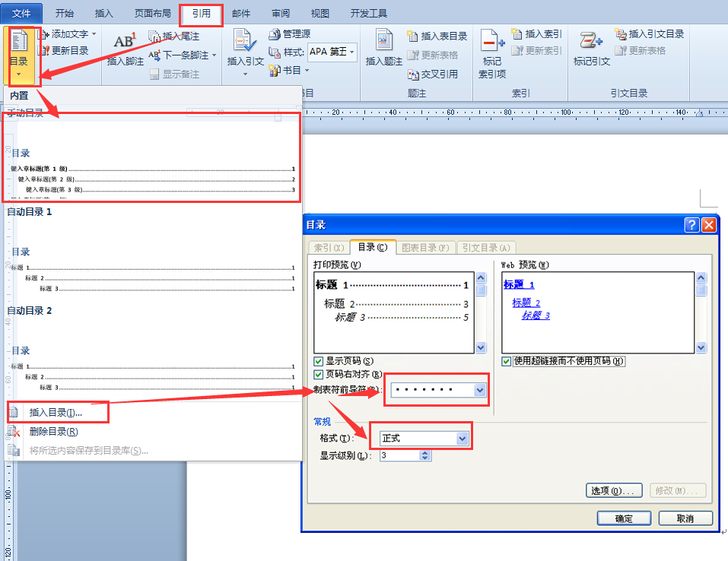This screenshot has width=728, height=561.
Task: Switch to 插入 ribbon tab
Action: point(104,14)
